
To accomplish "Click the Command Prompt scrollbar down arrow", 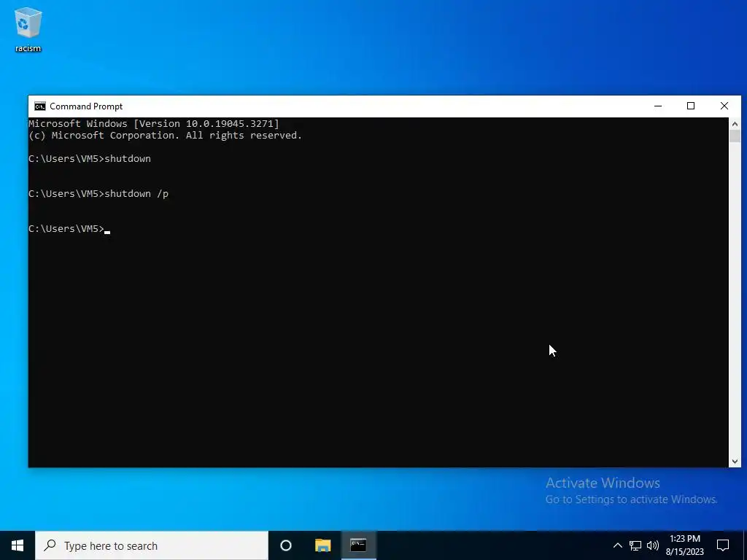I will click(735, 461).
